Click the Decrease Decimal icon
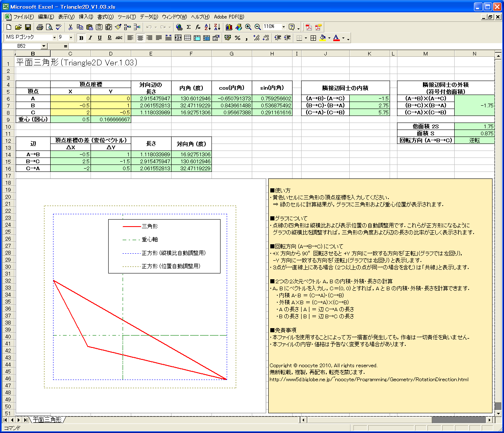The width and height of the screenshot is (504, 433). (x=266, y=38)
